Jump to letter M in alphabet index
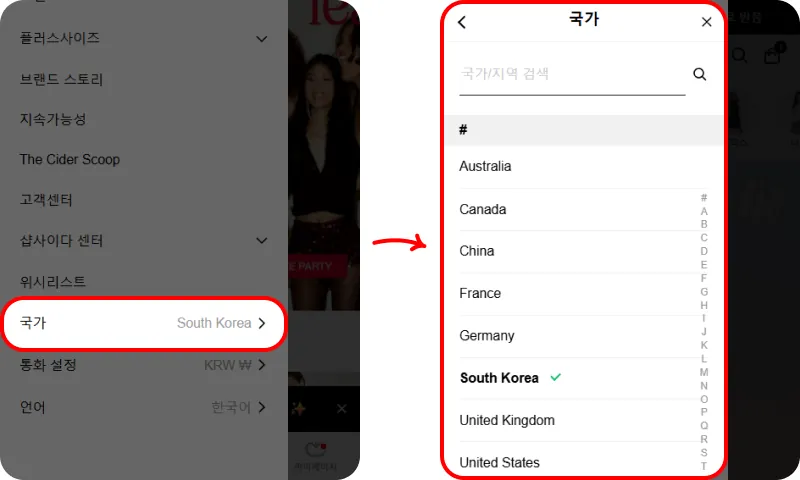The height and width of the screenshot is (480, 800). coord(704,372)
